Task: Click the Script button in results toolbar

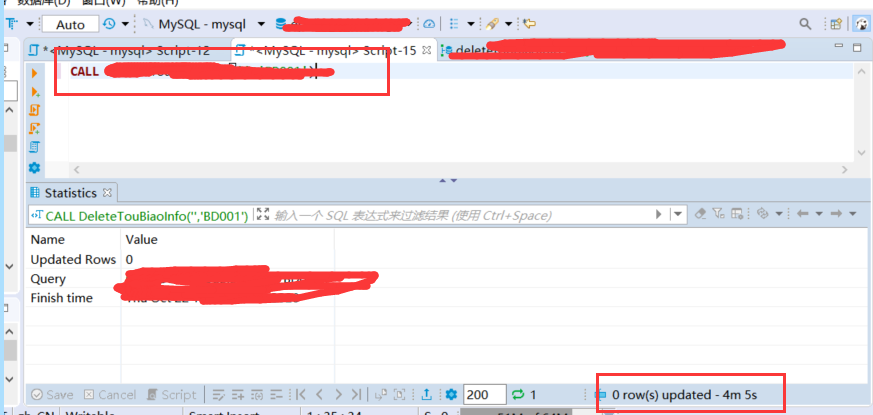Action: pos(171,395)
